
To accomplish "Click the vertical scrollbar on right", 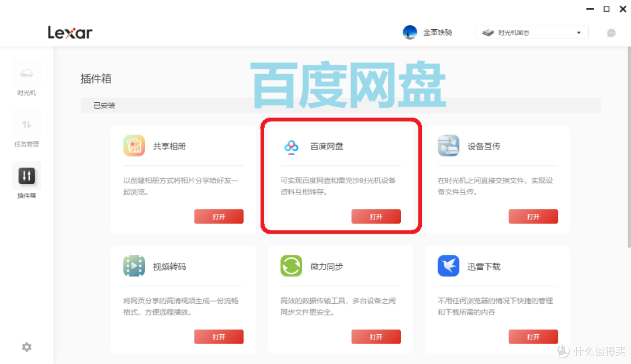I will [629, 147].
